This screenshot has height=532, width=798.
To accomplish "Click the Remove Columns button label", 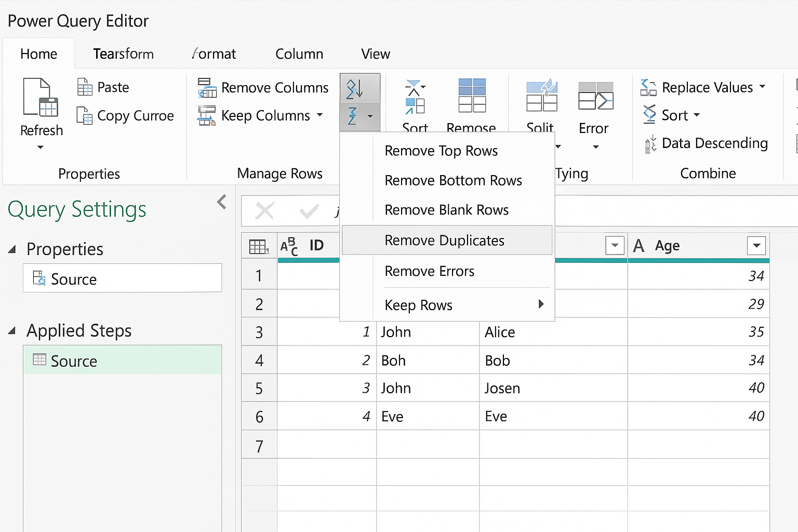I will coord(275,88).
